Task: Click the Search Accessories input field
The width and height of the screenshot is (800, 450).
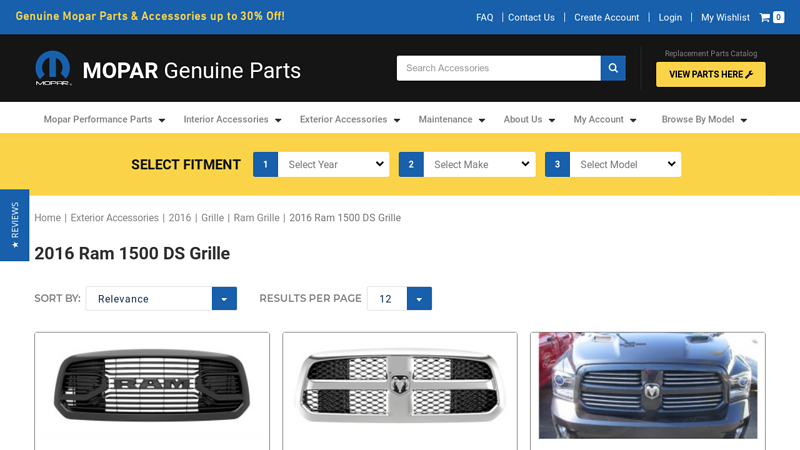Action: 498,68
